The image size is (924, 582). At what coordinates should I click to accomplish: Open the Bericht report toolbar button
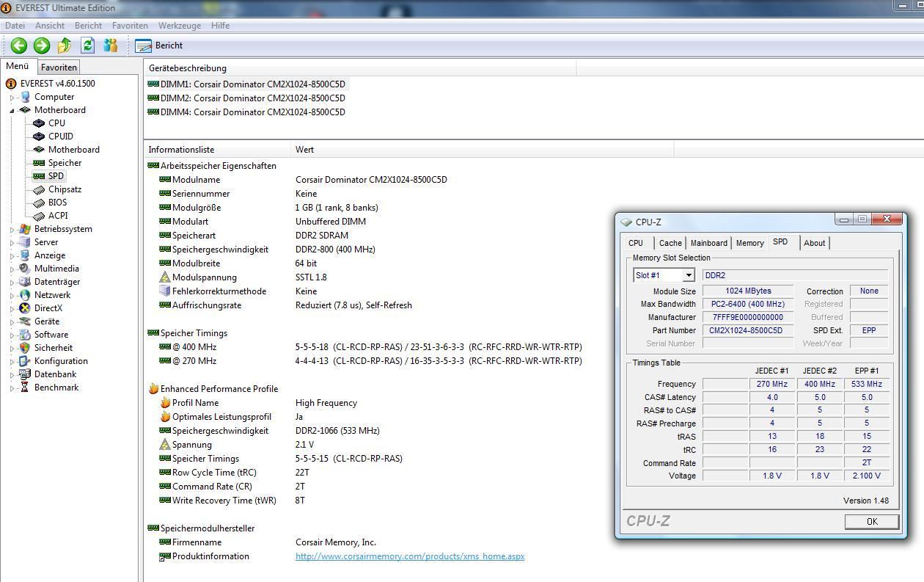(159, 46)
